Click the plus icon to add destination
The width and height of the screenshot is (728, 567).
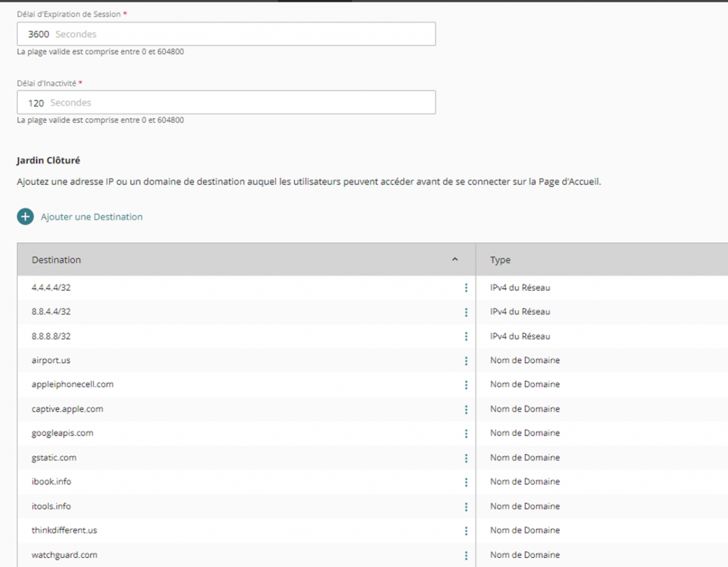click(25, 217)
